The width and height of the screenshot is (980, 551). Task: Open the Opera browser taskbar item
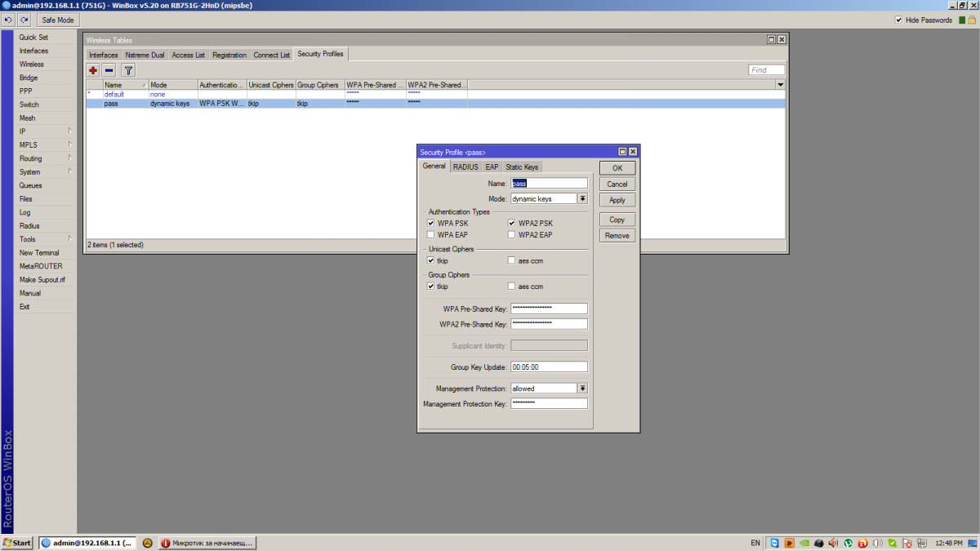(207, 543)
